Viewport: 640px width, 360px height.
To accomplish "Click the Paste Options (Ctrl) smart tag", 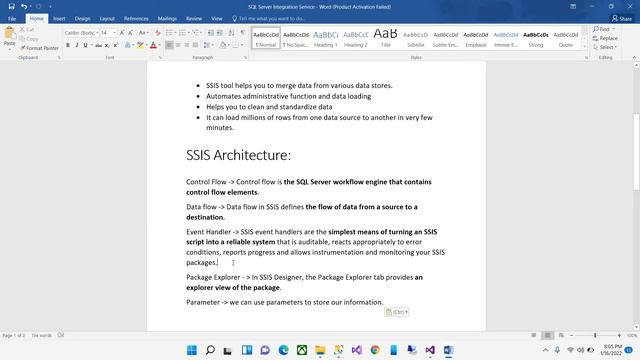I will [396, 312].
